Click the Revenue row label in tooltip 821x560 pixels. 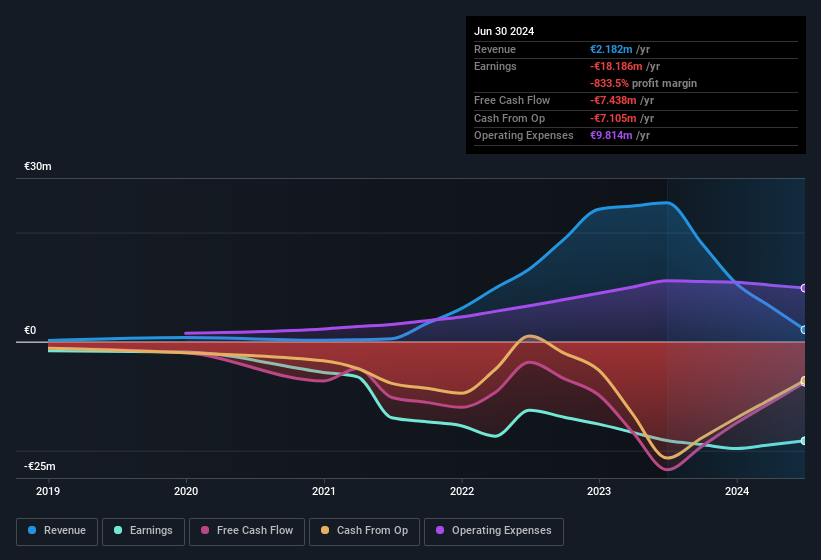[x=495, y=49]
